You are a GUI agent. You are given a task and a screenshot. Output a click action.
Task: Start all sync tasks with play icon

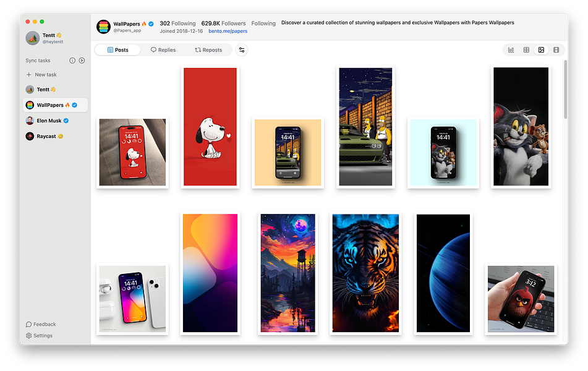tap(82, 61)
